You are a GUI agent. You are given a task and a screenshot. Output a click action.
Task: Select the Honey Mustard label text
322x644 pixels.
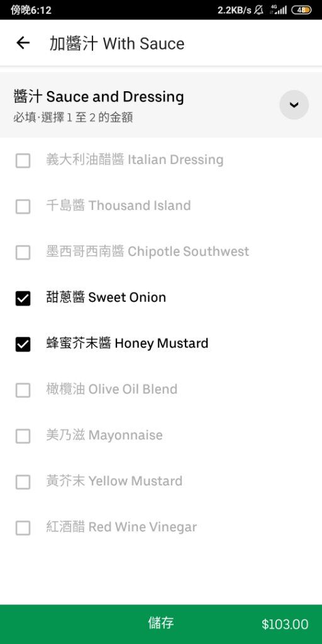coord(127,343)
